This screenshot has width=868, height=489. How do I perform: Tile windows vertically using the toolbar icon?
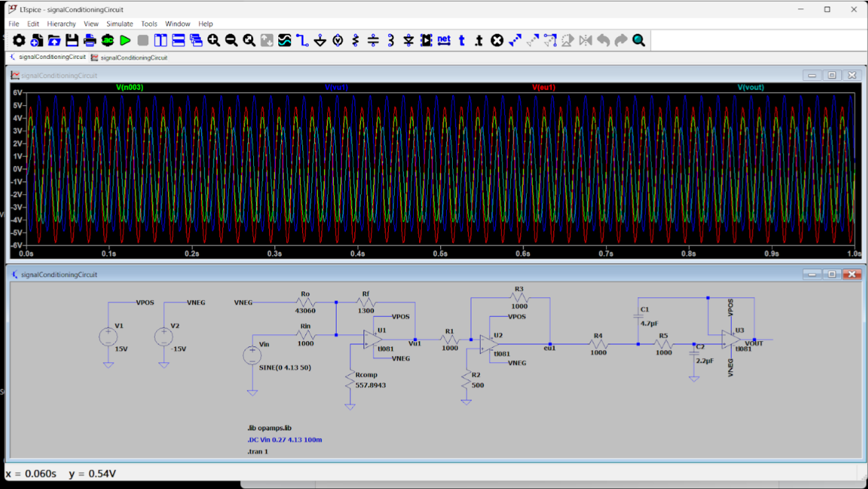click(161, 40)
